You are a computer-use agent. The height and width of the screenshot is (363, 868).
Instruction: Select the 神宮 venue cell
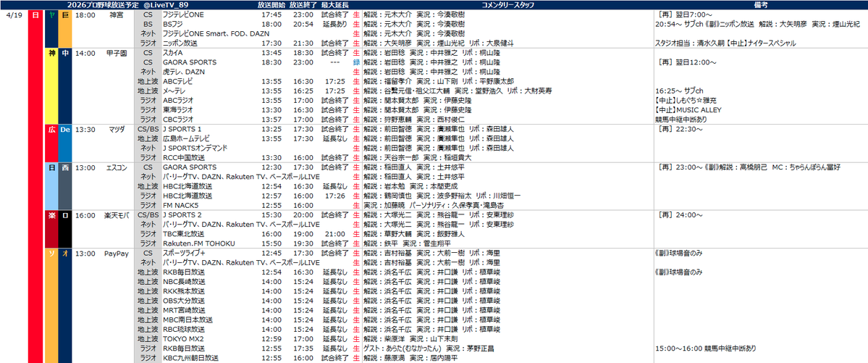tap(117, 15)
